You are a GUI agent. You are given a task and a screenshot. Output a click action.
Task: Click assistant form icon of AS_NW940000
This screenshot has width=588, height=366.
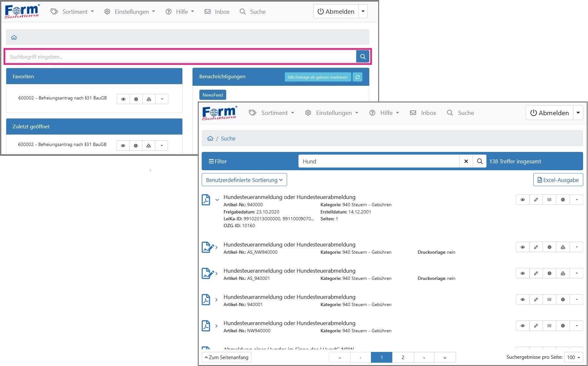[x=208, y=247]
